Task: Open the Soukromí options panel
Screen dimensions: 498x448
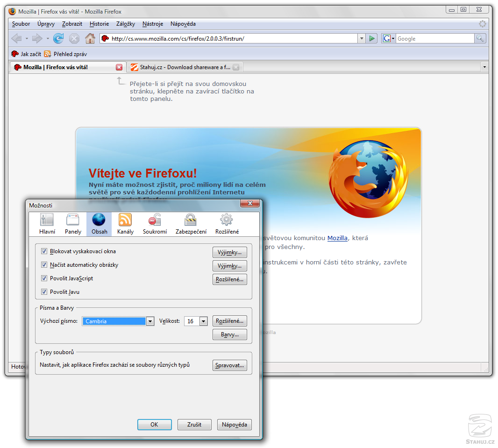Action: coord(155,224)
